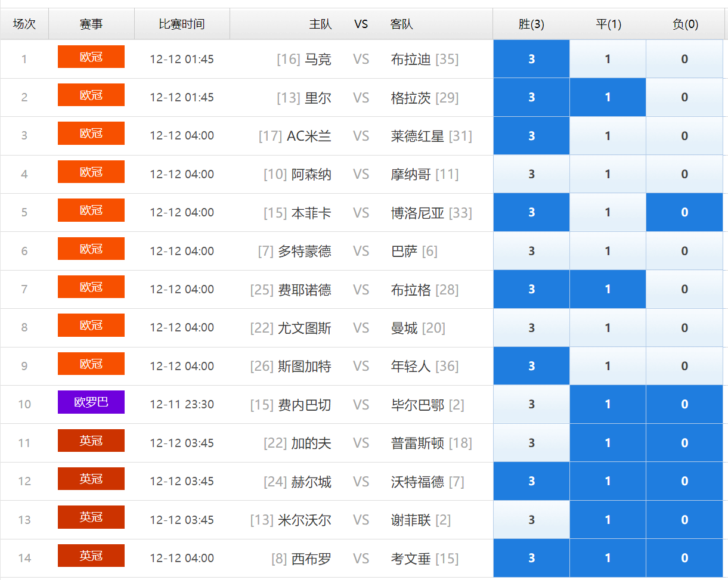Image resolution: width=728 pixels, height=580 pixels.
Task: Select draw (1) for 尤文图斯 vs 曼城
Action: (608, 328)
